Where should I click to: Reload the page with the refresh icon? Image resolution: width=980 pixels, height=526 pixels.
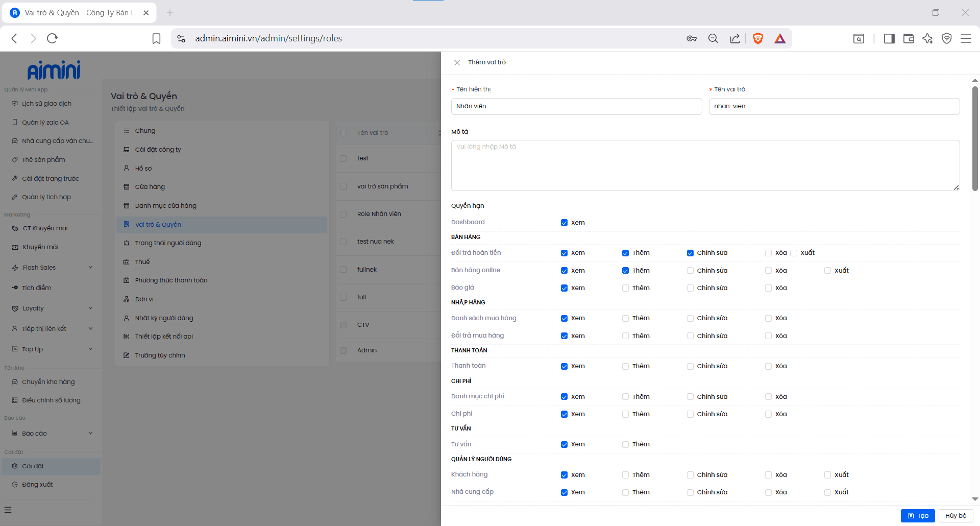tap(52, 38)
